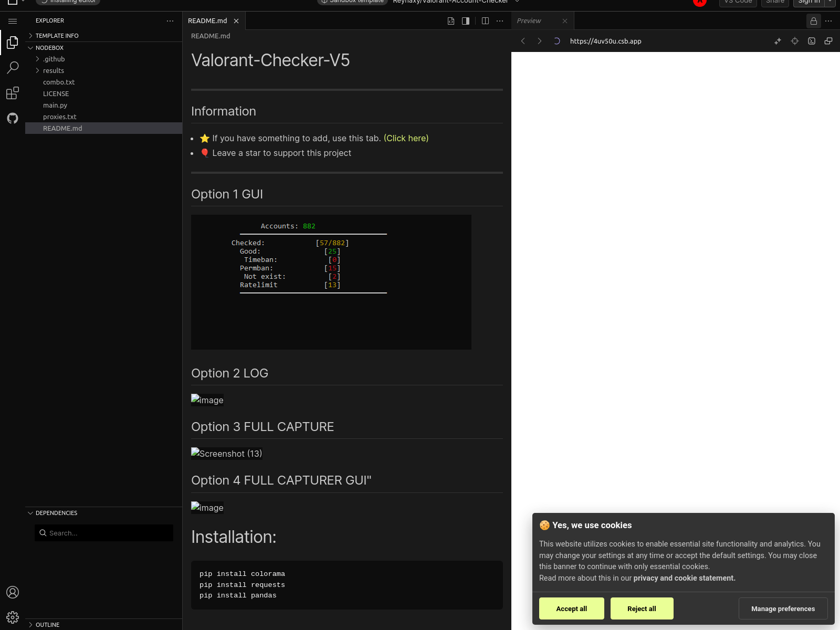
Task: Click Reject all cookies button
Action: click(x=642, y=608)
